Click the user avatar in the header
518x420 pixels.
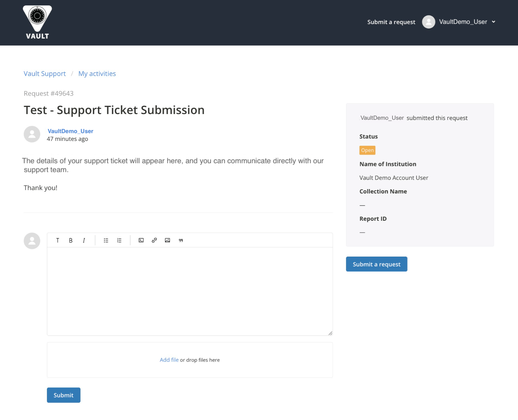(x=429, y=22)
